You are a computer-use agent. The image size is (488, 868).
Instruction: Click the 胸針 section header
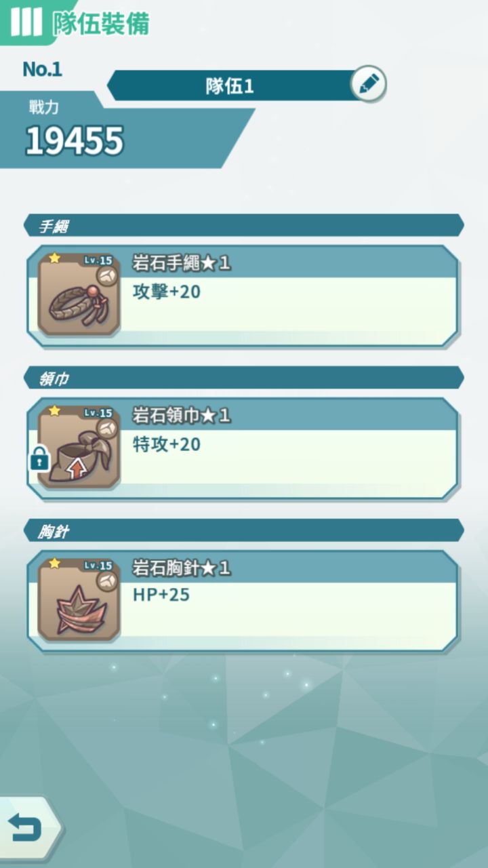(x=244, y=531)
